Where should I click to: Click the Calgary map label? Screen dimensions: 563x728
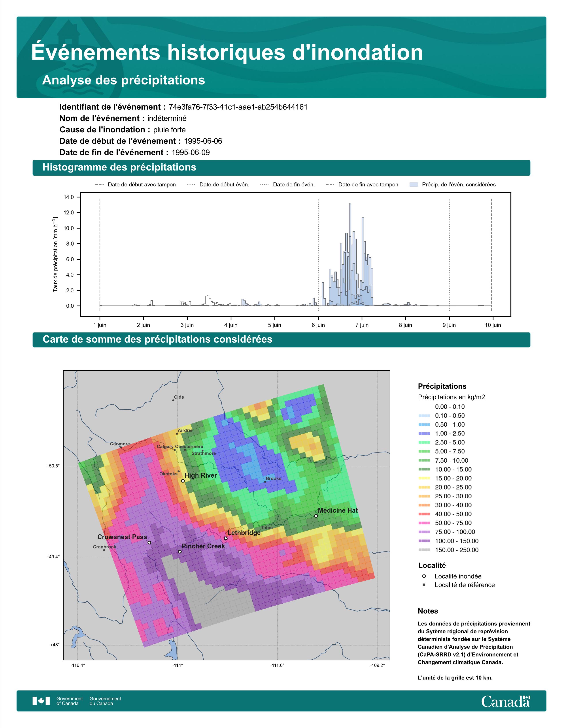[165, 446]
